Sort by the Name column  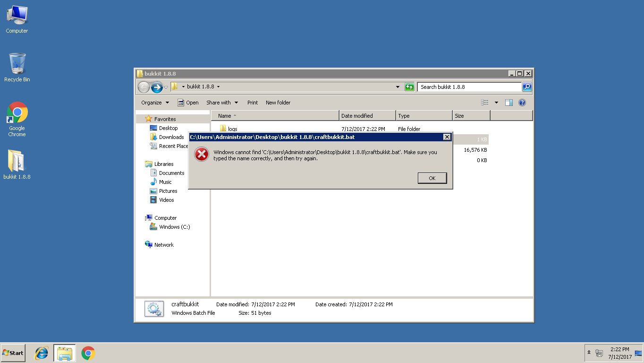click(x=275, y=116)
